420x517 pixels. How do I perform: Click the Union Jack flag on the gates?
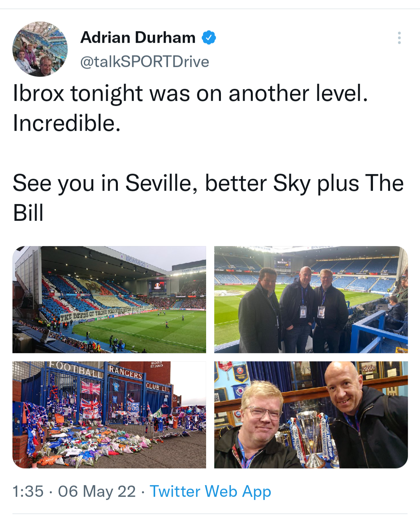click(x=91, y=388)
